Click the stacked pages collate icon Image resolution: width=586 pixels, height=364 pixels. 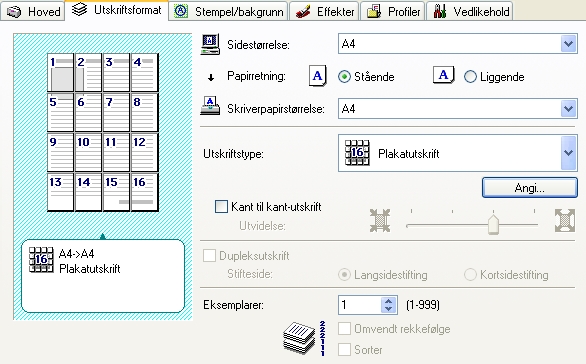coord(303,338)
